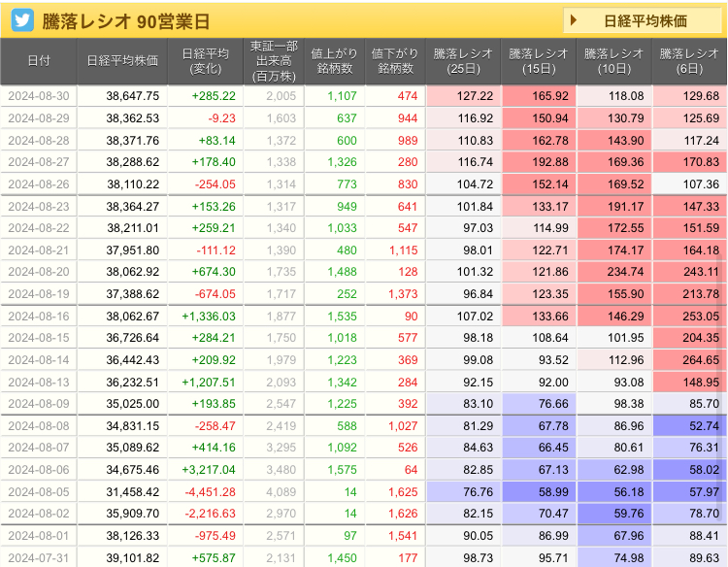Select the date 2024-08-30
The height and width of the screenshot is (567, 728).
[x=39, y=96]
